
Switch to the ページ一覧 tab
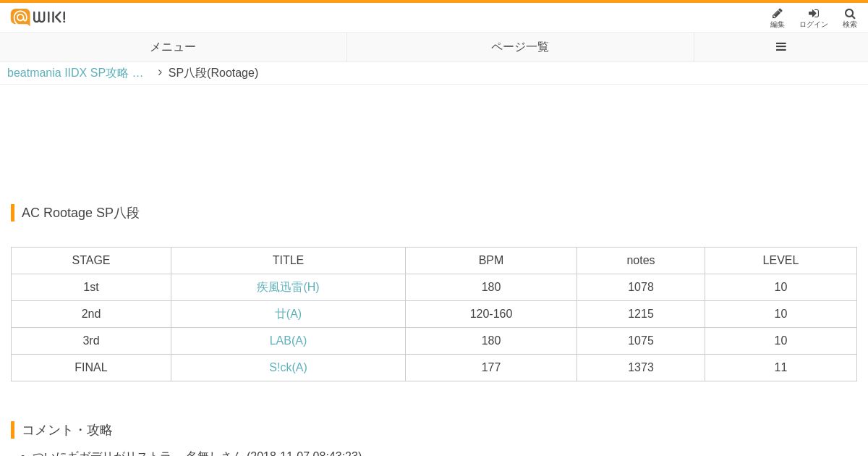point(520,47)
